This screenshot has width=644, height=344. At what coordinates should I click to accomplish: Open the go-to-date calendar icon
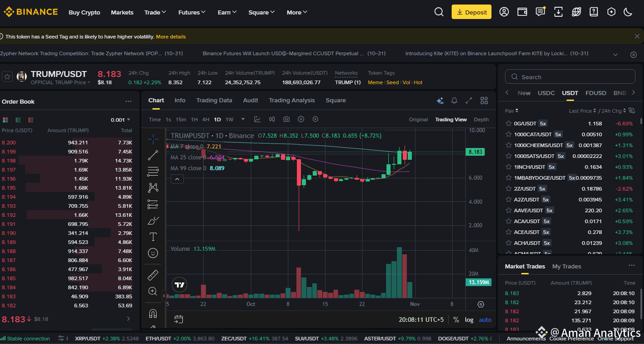click(179, 320)
